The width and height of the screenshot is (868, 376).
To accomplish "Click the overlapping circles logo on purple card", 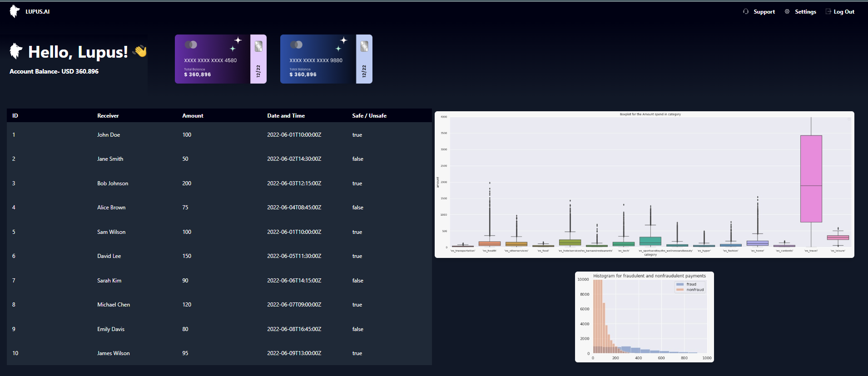I will pos(191,45).
